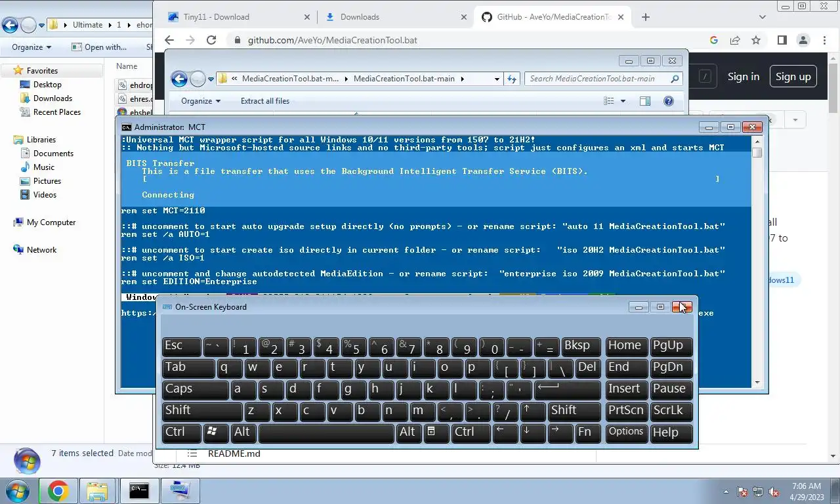Click the scroll down arrow of MCT console

coord(757,382)
